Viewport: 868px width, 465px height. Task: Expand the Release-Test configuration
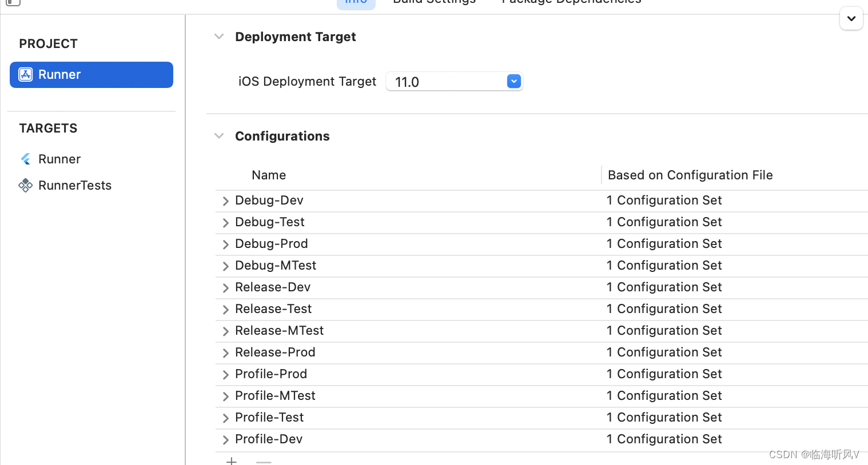[x=225, y=310]
